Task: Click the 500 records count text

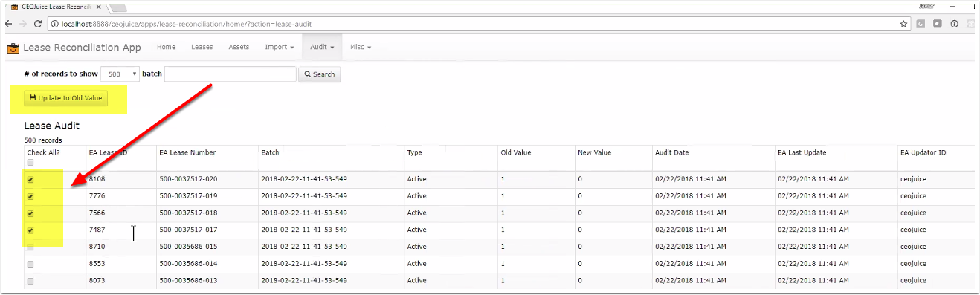Action: click(43, 140)
